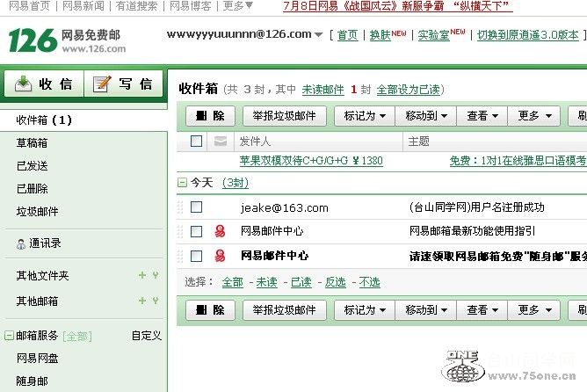
Task: Open 网易网盘 service
Action: point(37,359)
